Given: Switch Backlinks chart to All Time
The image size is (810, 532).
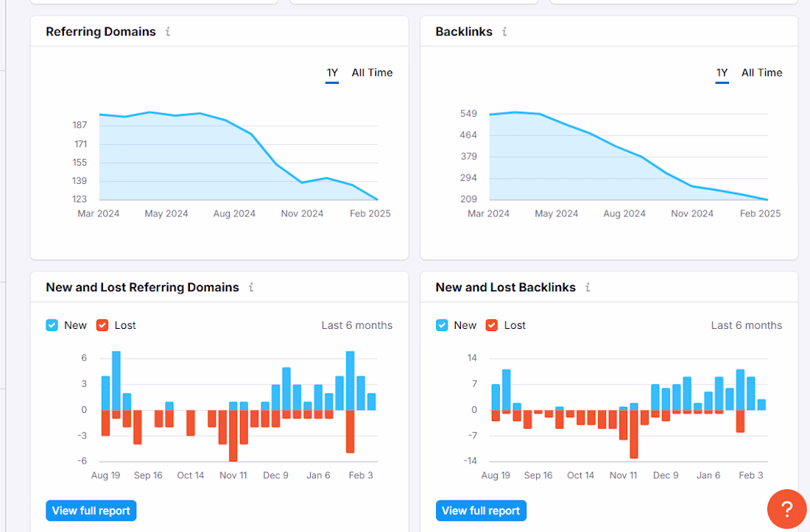Looking at the screenshot, I should 761,73.
